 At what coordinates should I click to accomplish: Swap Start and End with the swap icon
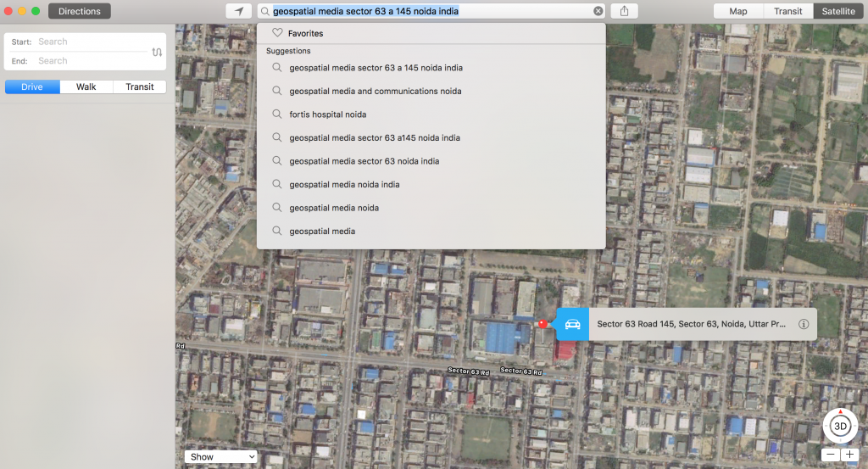[157, 52]
